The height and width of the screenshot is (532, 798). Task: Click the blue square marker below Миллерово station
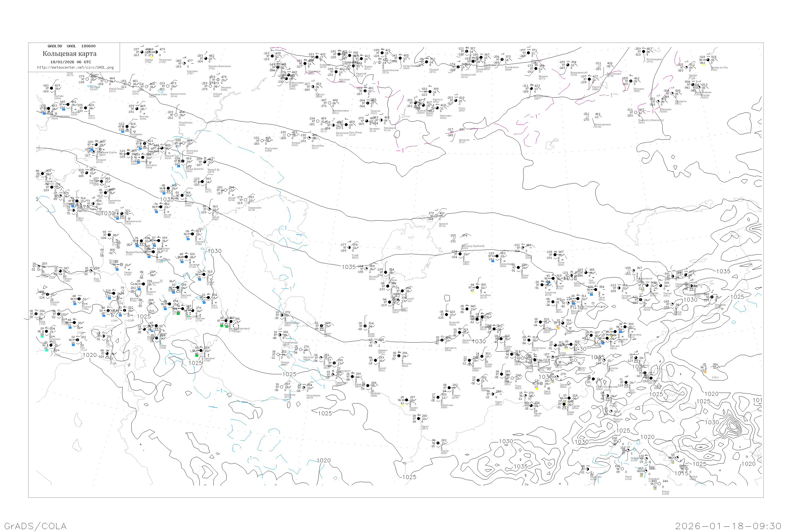(x=122, y=132)
